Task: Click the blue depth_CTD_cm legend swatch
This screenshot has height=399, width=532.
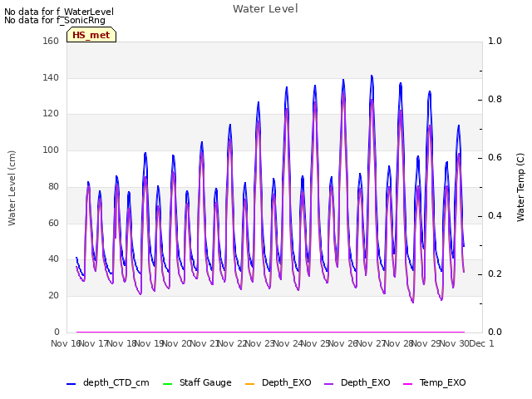Action: pos(71,384)
